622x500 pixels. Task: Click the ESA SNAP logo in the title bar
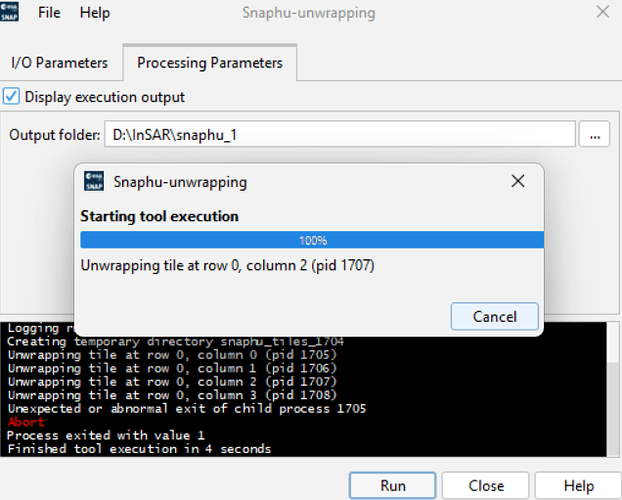click(x=9, y=12)
